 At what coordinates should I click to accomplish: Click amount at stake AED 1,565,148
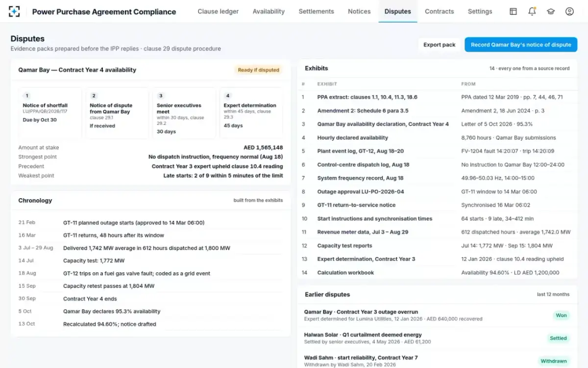click(x=263, y=148)
